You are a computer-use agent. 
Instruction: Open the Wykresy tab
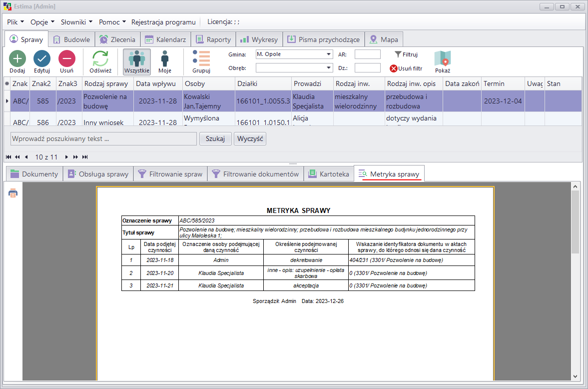pyautogui.click(x=259, y=39)
